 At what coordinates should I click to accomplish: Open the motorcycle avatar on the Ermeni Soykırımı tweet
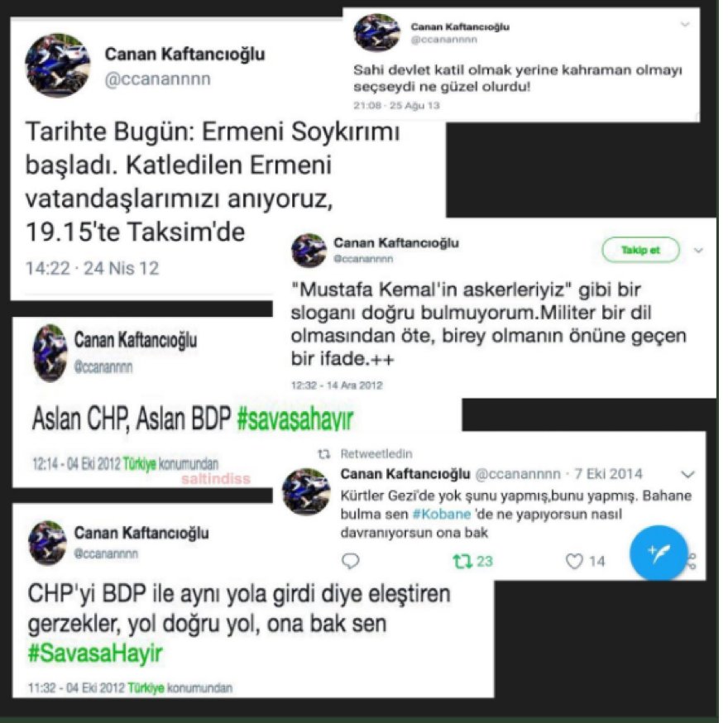click(58, 65)
